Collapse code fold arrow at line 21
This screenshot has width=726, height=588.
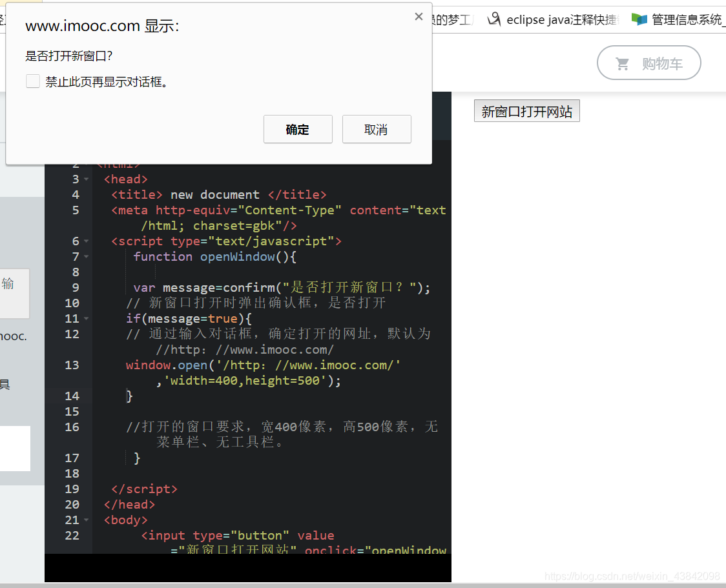[x=86, y=520]
